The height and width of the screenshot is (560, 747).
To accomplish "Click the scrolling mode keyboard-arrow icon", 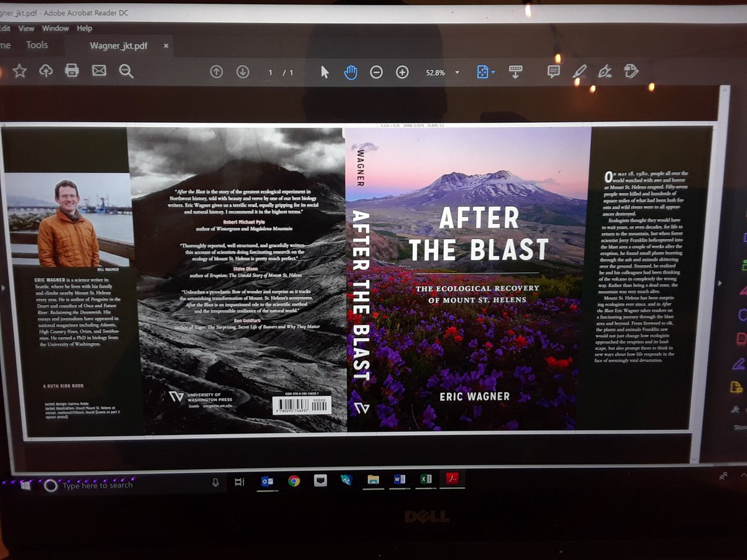I will 515,72.
